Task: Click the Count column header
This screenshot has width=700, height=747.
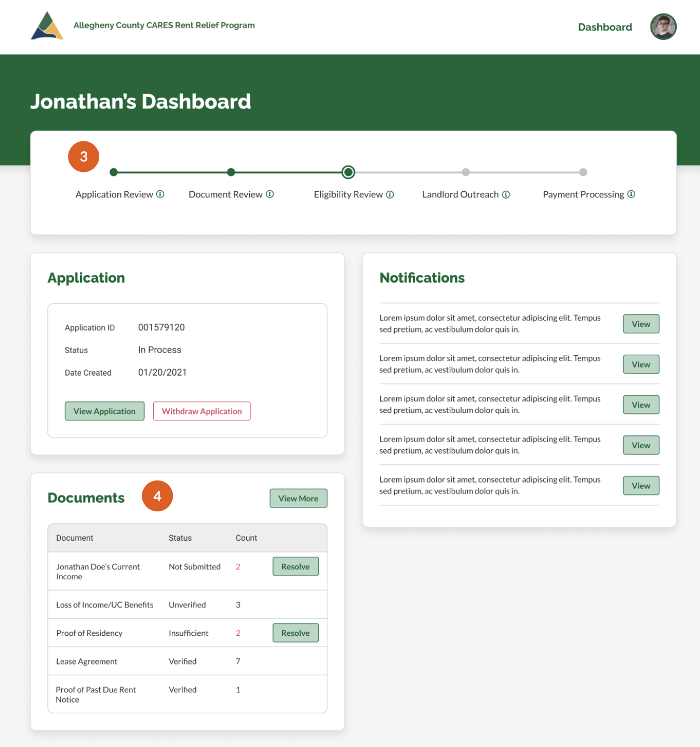Action: point(246,538)
